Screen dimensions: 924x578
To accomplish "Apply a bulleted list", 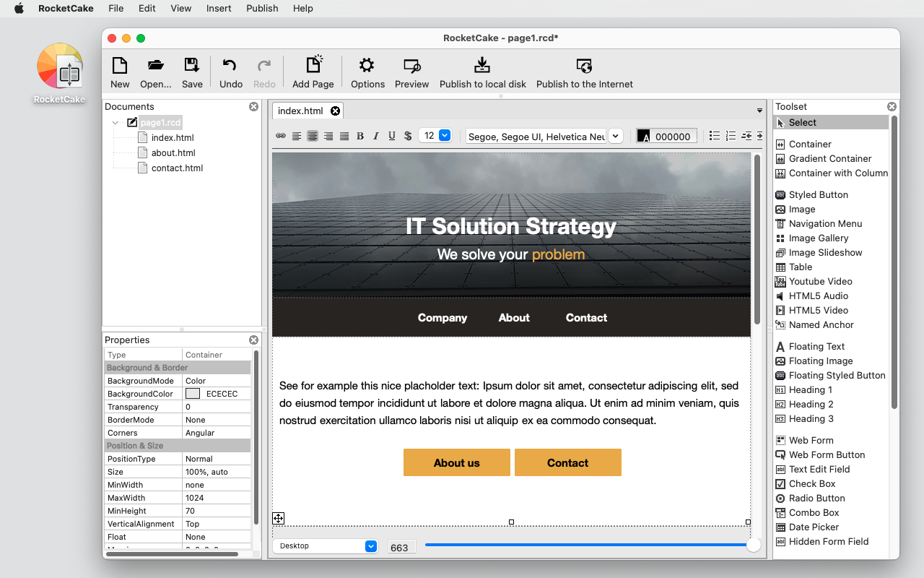I will tap(714, 136).
